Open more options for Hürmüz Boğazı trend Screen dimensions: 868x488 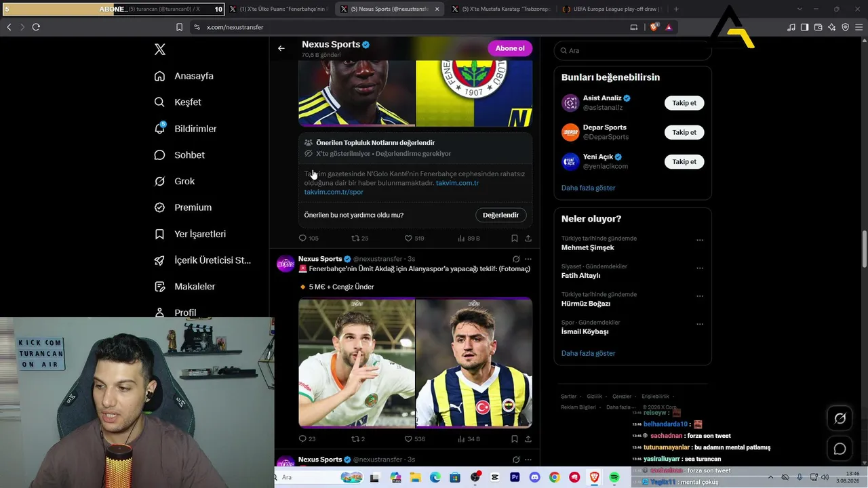tap(700, 296)
